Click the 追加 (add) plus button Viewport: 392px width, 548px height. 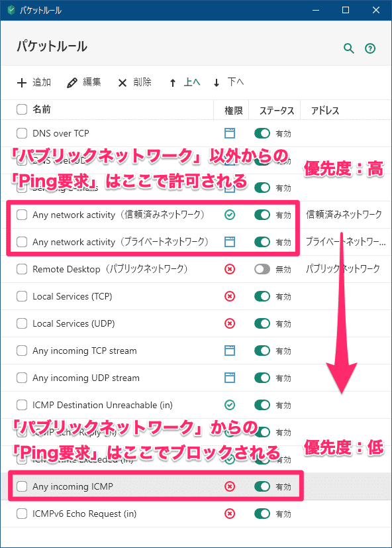coord(34,82)
